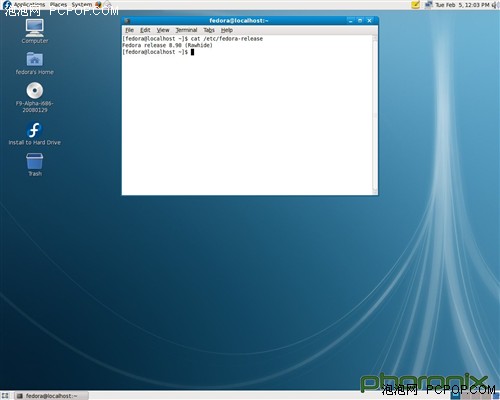The width and height of the screenshot is (500, 400).
Task: Minimize the terminal window
Action: (x=350, y=21)
